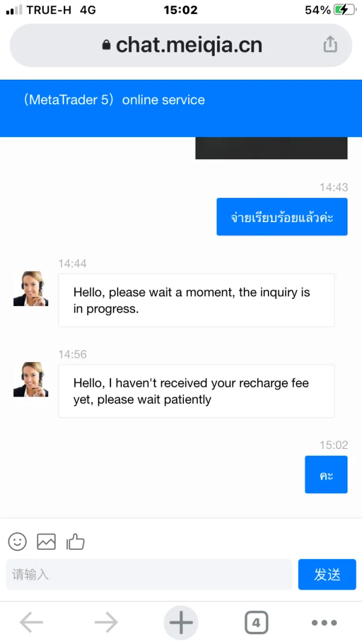Viewport: 362px width, 644px height.
Task: Tap the emoji smiley icon
Action: (x=17, y=541)
